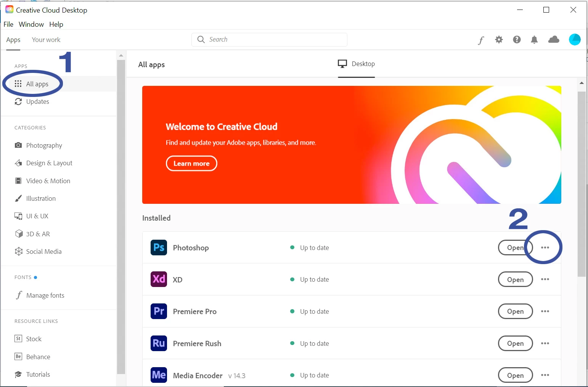Open Premiere Rush with Open button
This screenshot has height=387, width=588.
click(x=515, y=343)
